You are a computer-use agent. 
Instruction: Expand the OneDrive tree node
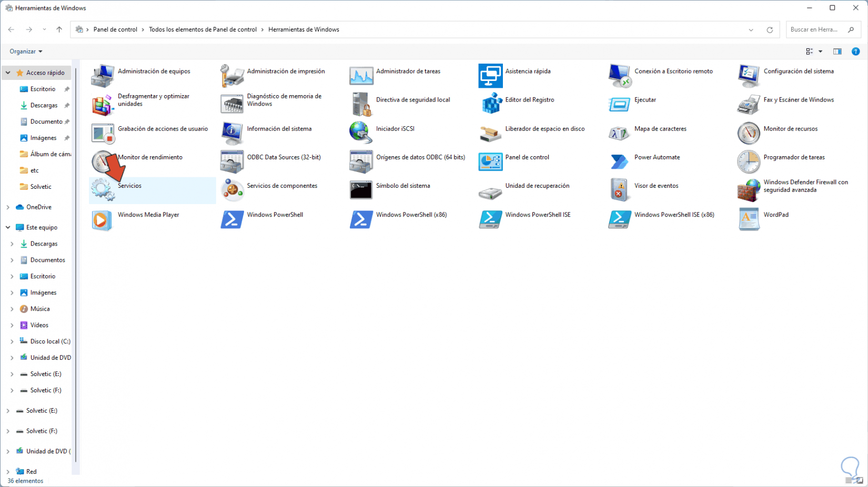(x=8, y=207)
